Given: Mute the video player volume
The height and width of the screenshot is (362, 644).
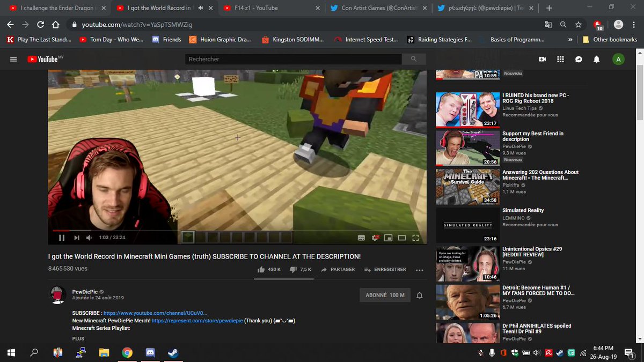Looking at the screenshot, I should point(90,238).
